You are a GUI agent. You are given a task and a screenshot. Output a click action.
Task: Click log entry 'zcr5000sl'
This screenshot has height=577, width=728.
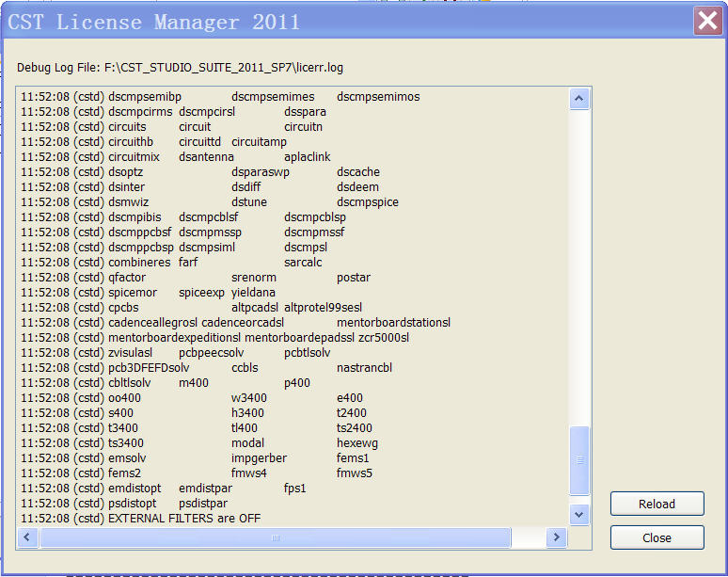(x=384, y=338)
